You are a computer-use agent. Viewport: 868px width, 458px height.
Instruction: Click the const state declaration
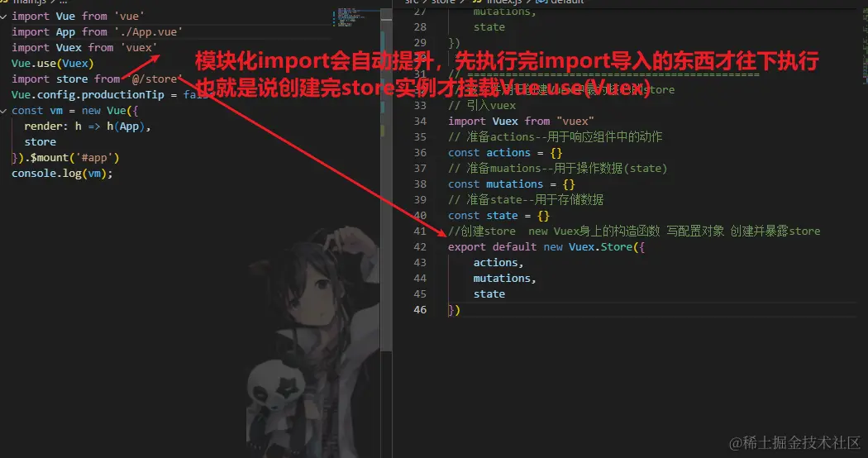[498, 216]
